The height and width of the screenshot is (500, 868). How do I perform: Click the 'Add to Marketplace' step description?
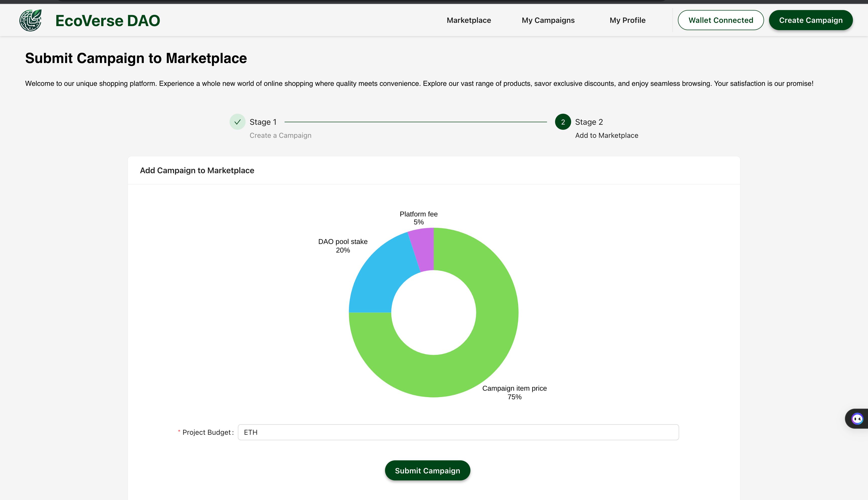[607, 136]
